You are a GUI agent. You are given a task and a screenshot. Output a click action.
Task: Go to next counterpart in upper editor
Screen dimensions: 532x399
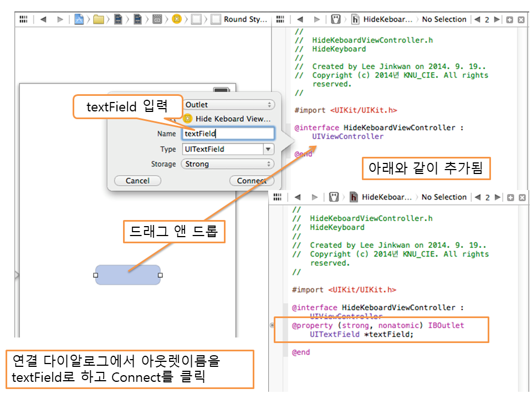[x=497, y=19]
